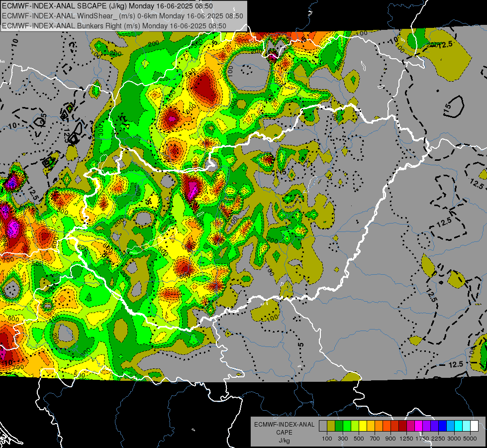
Task: Click the 1750 value under legend
Action: [x=422, y=439]
